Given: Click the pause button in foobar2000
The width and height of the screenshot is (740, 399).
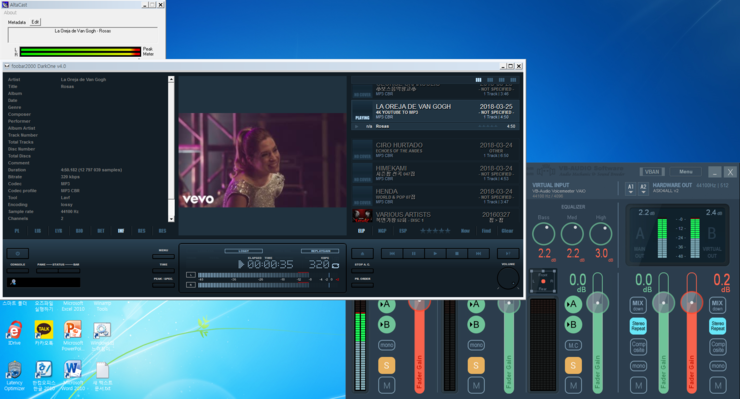Looking at the screenshot, I should point(413,254).
